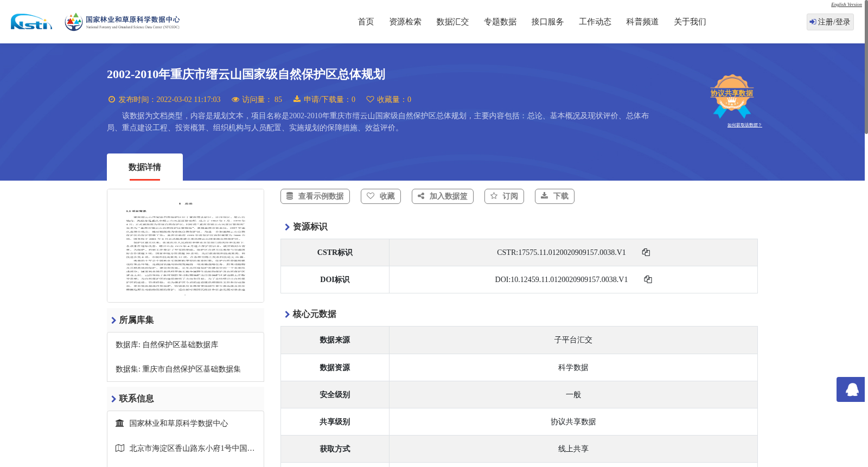The width and height of the screenshot is (868, 467).
Task: Click the 发布时间 2022-03-02 text
Action: [169, 100]
